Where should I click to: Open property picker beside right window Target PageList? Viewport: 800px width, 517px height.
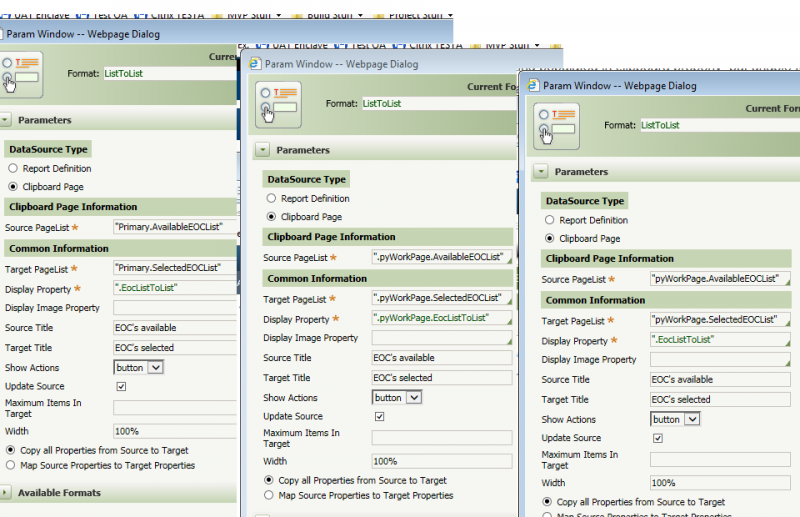click(x=787, y=323)
